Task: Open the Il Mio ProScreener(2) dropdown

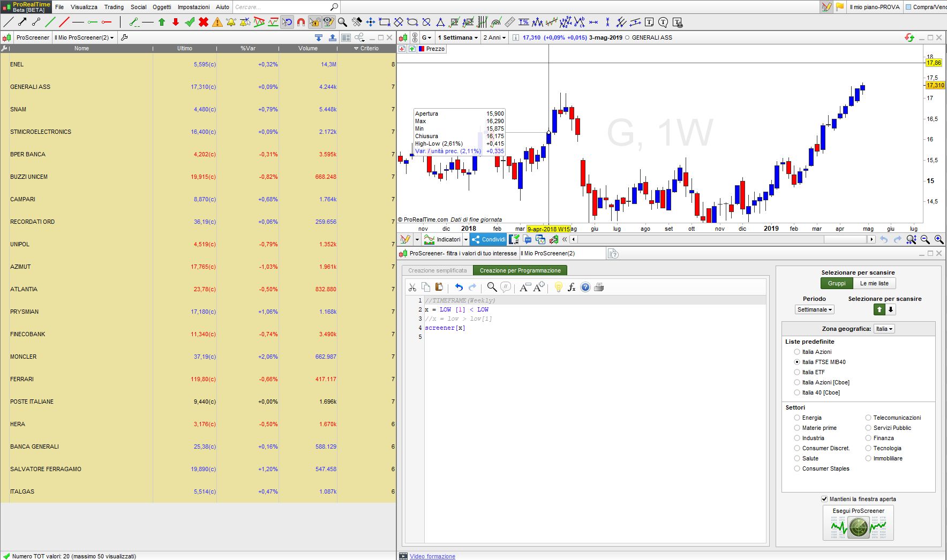Action: tap(84, 37)
